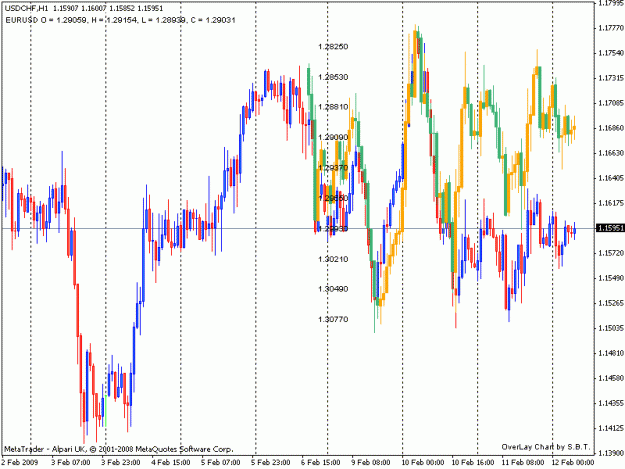Select the 3 Feb 07:00 time label
Screen dimensions: 625x469
click(71, 463)
